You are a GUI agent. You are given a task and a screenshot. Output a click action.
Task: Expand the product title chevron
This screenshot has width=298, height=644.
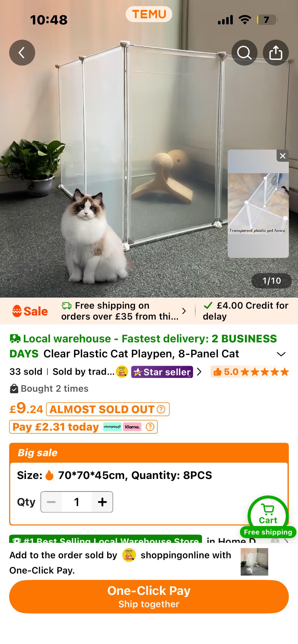pyautogui.click(x=281, y=354)
